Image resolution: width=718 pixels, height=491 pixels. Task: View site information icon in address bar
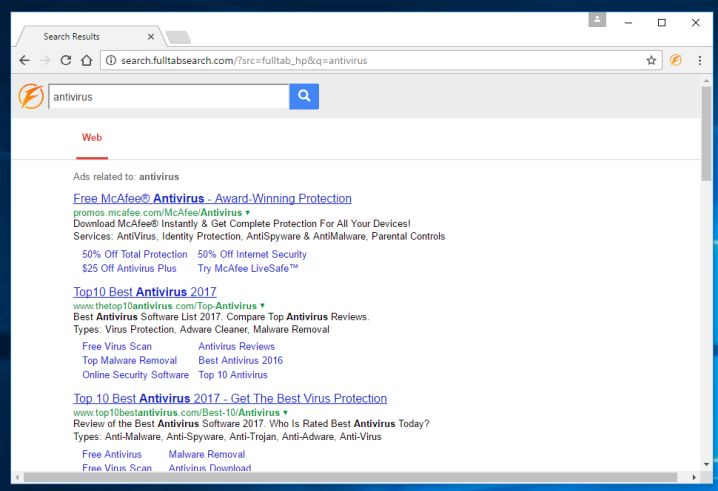point(111,60)
